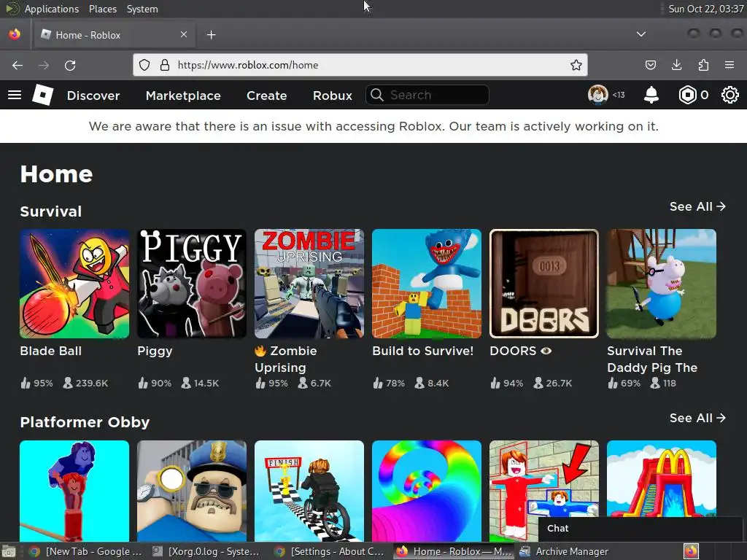Click the Blade Ball title text
747x560 pixels.
coord(51,351)
